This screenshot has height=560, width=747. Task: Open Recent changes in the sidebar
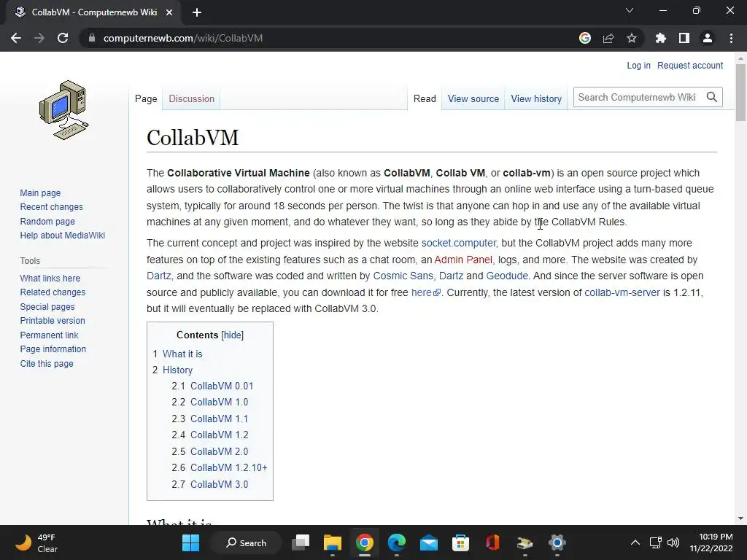[52, 206]
